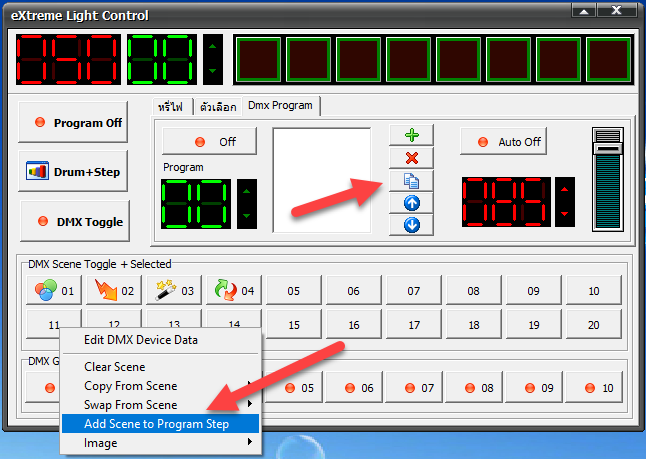
Task: Click the Drum+Step button
Action: [x=73, y=171]
